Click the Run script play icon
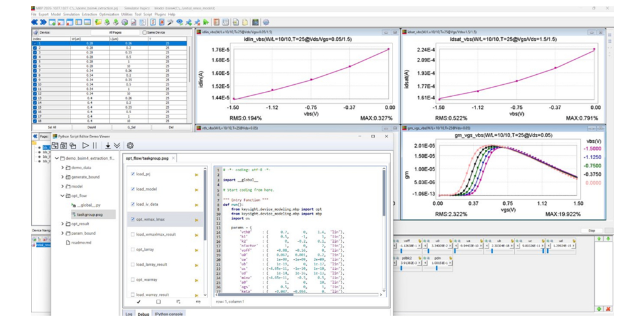Screen dimensions: 644x322 click(86, 145)
